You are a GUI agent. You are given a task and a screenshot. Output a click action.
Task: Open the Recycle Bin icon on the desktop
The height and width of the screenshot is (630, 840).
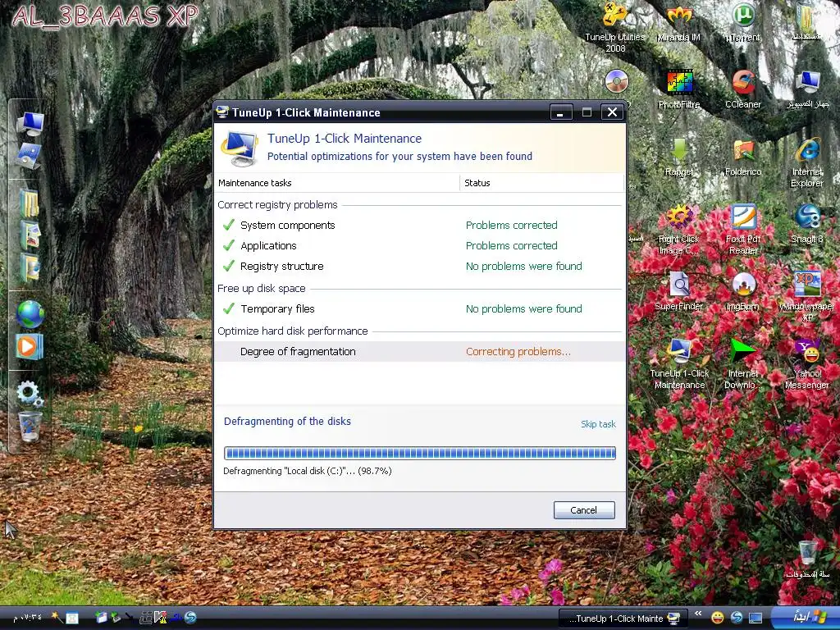807,559
